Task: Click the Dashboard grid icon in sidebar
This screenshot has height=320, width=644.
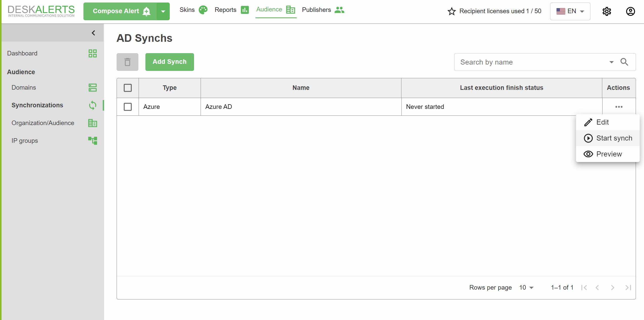Action: [93, 53]
